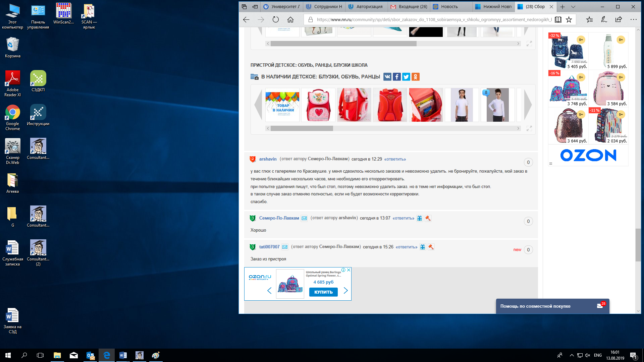Open Edge reading view icon

pos(558,19)
